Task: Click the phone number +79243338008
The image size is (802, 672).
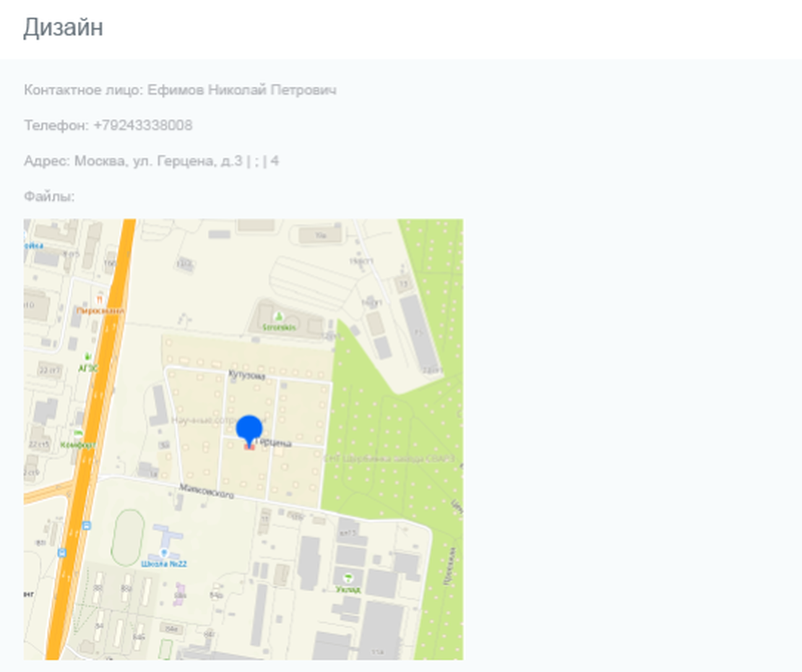Action: tap(142, 126)
